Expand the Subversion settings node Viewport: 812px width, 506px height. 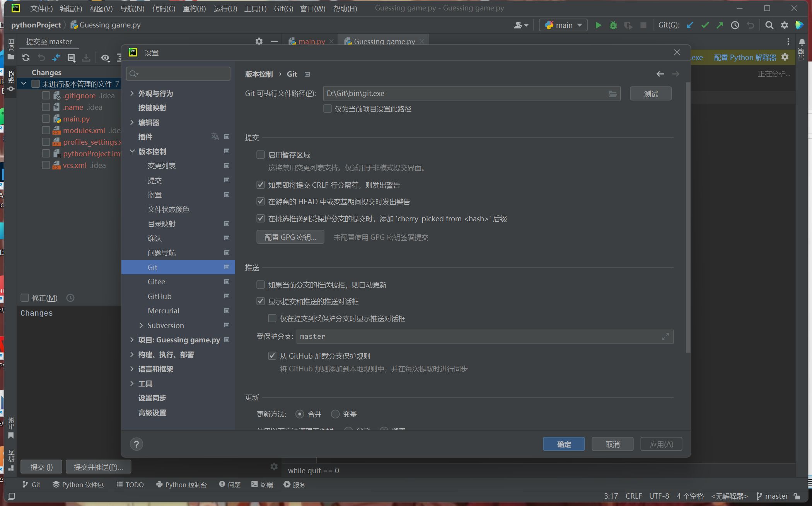point(141,325)
